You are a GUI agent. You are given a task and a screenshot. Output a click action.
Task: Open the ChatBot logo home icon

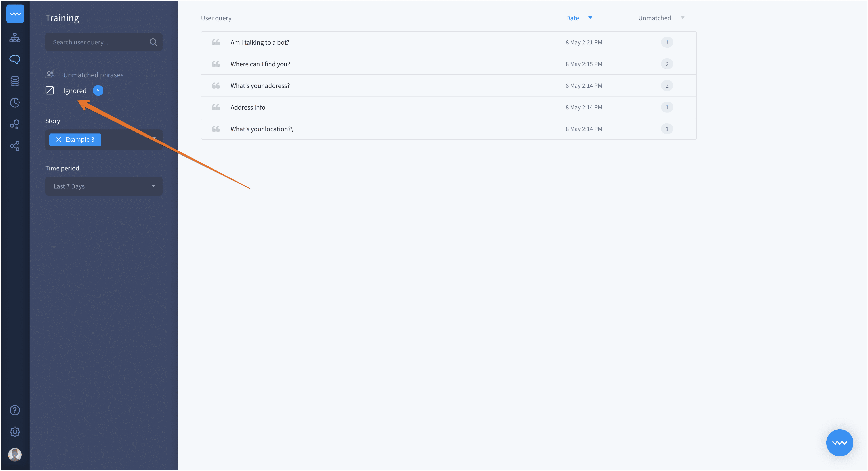[15, 14]
